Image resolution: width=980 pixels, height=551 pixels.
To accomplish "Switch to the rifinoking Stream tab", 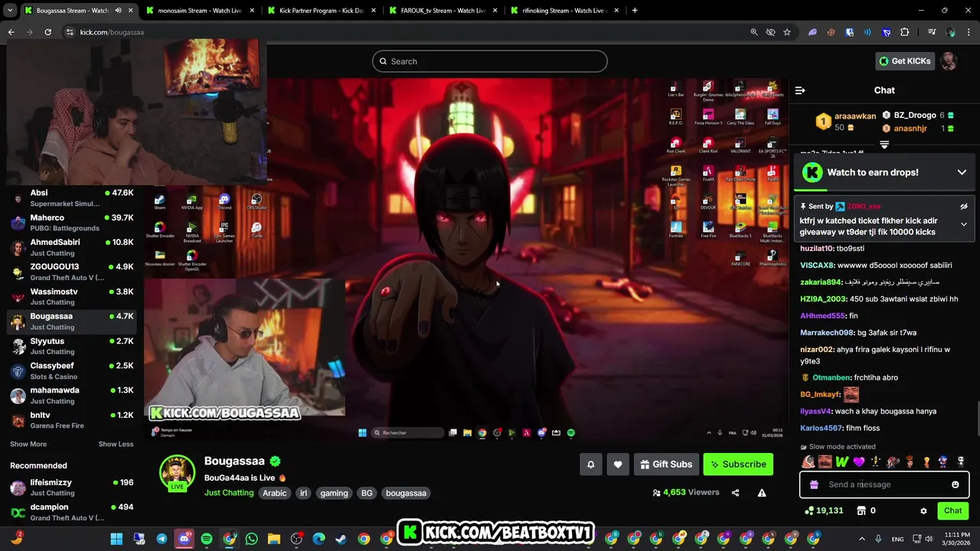I will [x=563, y=11].
